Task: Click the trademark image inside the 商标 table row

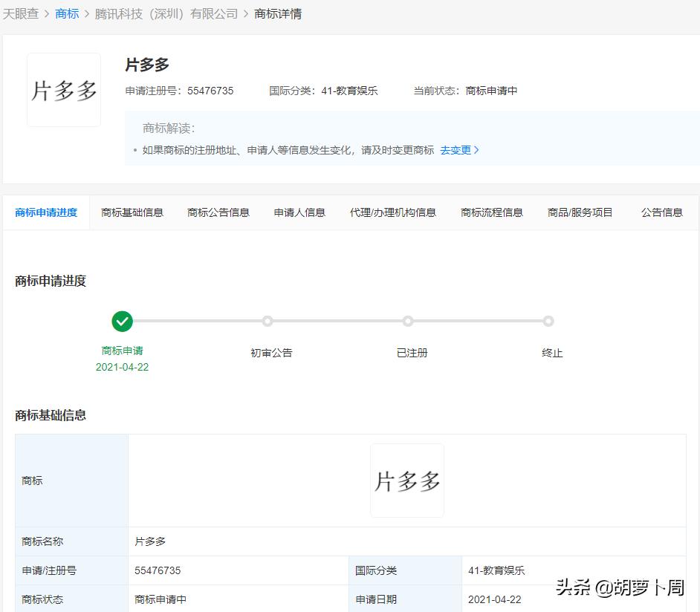Action: point(407,480)
